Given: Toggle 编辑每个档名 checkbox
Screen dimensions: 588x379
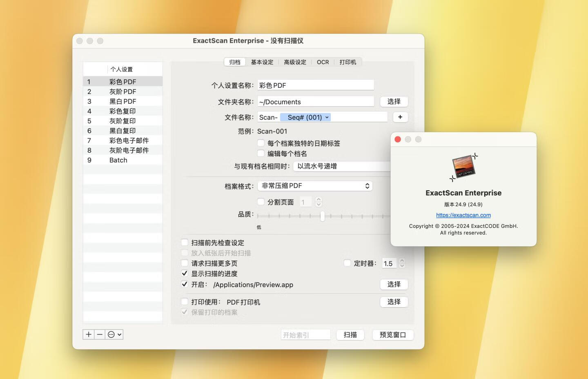Looking at the screenshot, I should click(261, 153).
